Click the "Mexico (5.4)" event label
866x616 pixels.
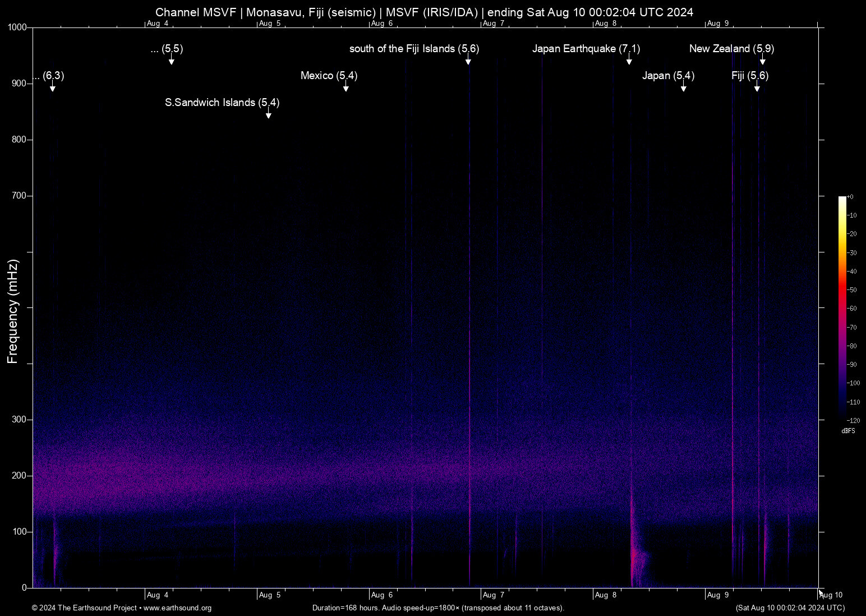click(329, 76)
